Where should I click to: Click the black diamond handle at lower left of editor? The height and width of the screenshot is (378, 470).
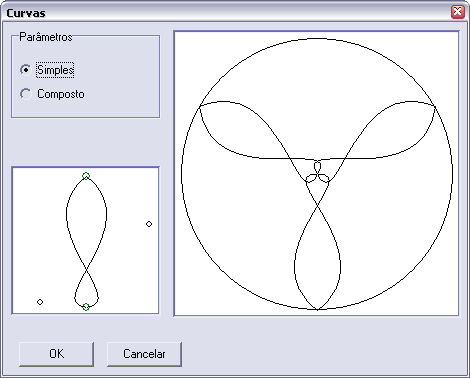40,302
